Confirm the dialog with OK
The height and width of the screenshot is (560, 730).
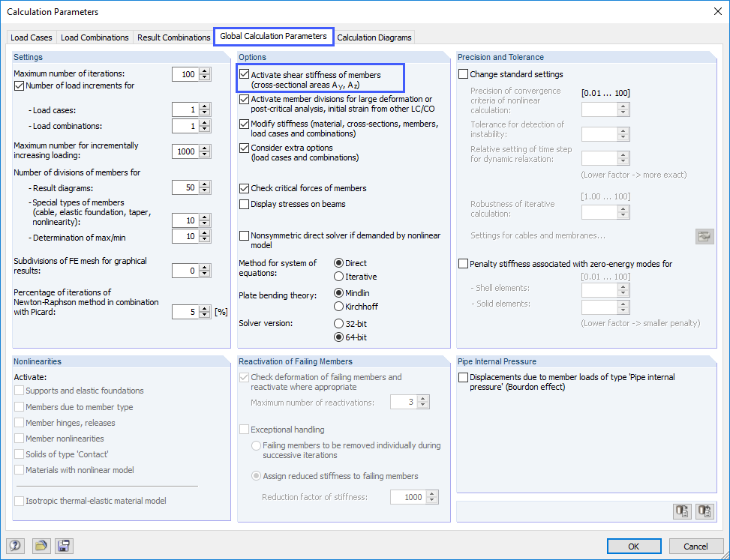coord(634,546)
